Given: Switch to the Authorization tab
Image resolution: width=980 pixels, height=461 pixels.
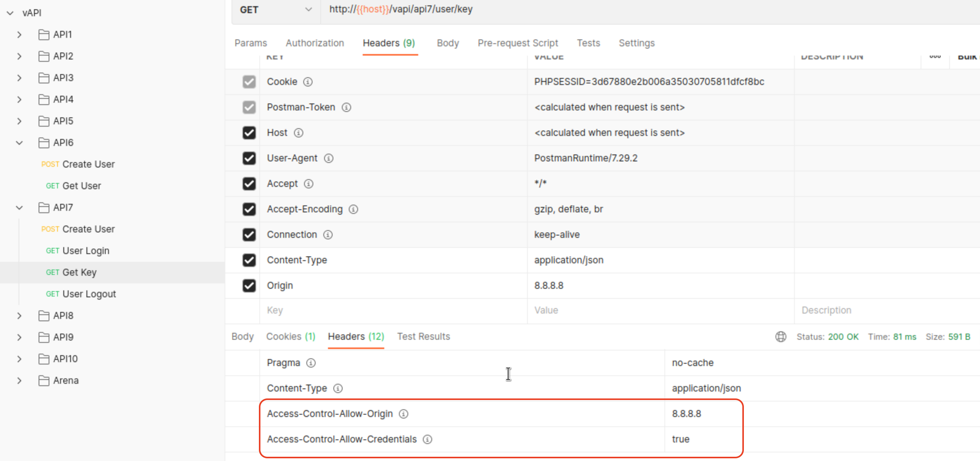Looking at the screenshot, I should 314,43.
